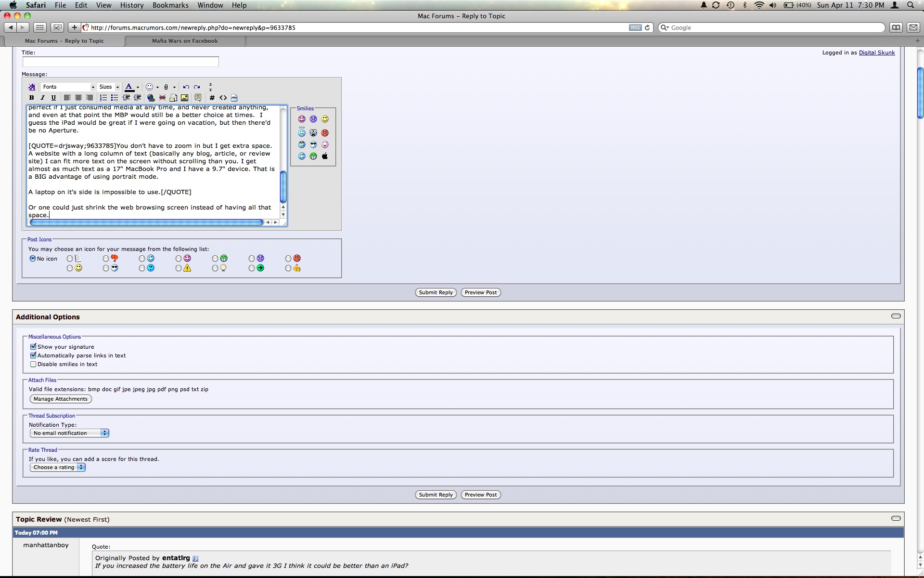Image resolution: width=924 pixels, height=578 pixels.
Task: Click the Title input field
Action: [x=120, y=62]
